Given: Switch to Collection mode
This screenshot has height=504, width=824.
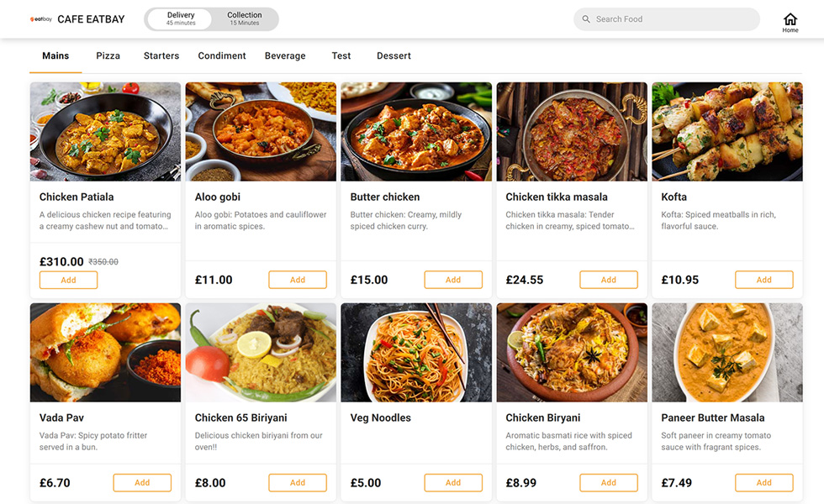Looking at the screenshot, I should [245, 18].
